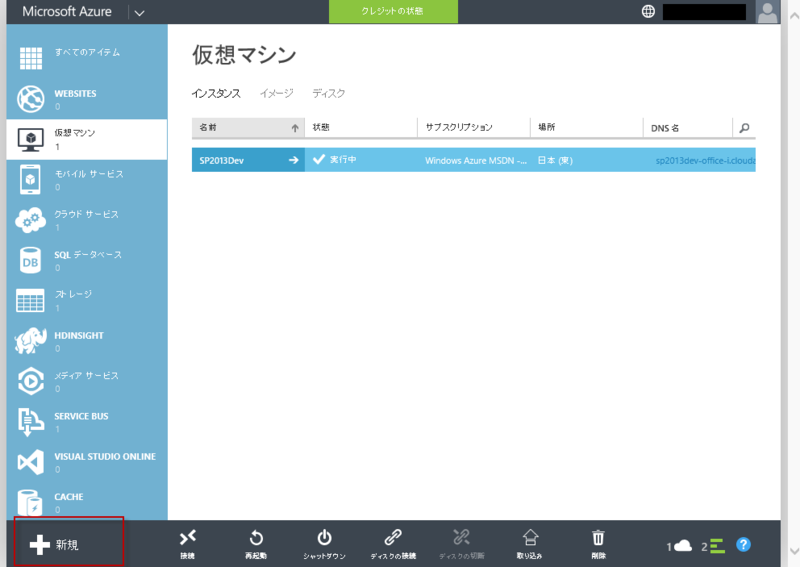
Task: Switch to the インスタンス tab
Action: click(216, 93)
